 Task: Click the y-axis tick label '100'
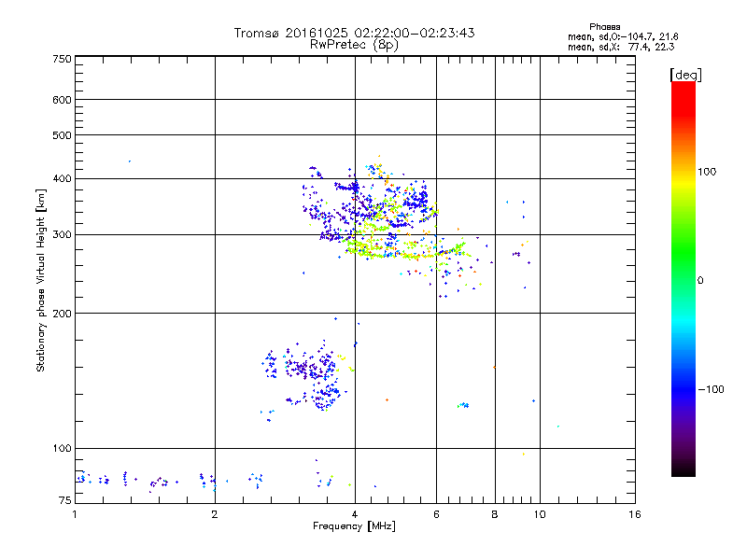tap(62, 449)
